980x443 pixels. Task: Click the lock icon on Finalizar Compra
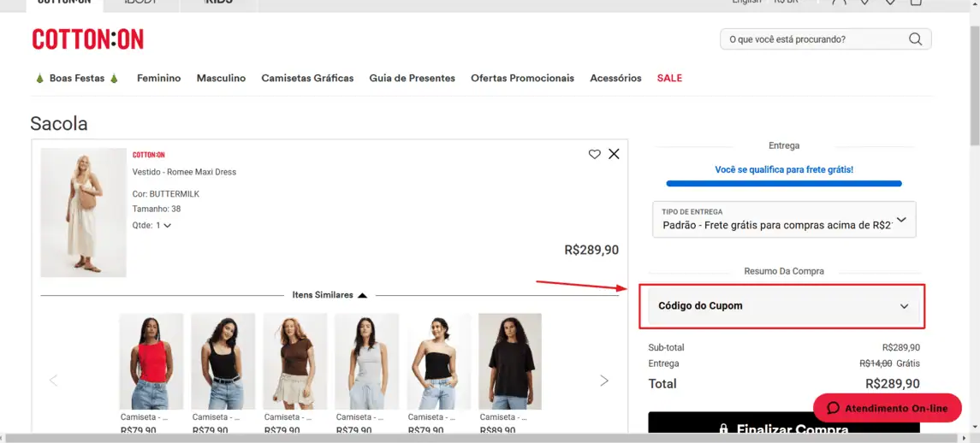(x=723, y=429)
